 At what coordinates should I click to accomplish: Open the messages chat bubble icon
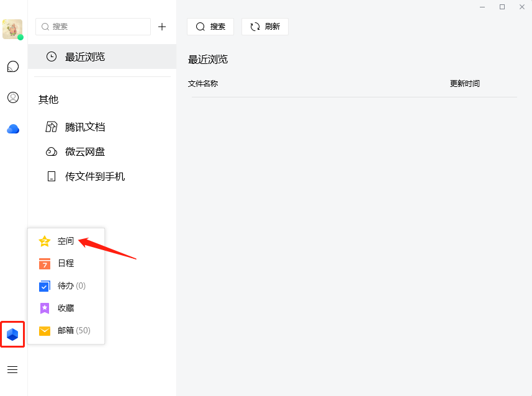(12, 66)
